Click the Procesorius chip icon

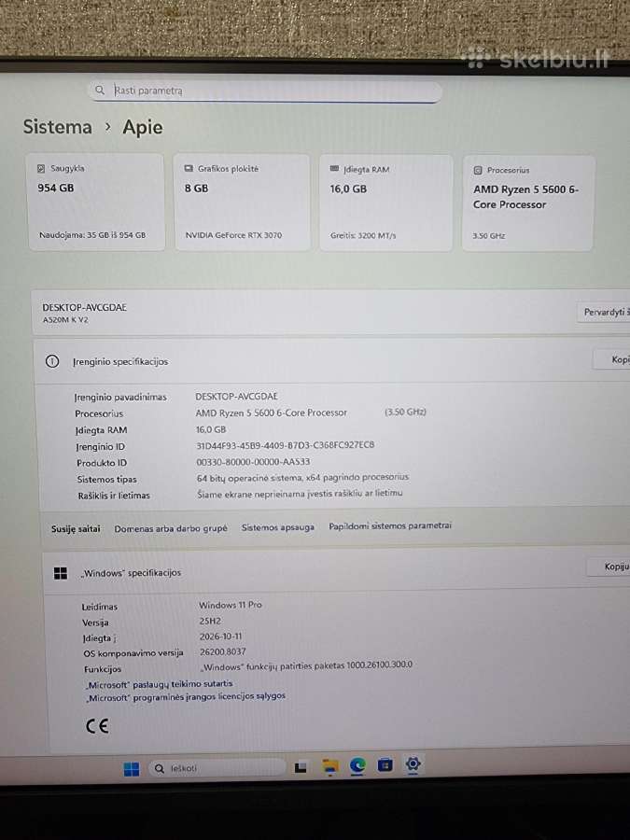coord(478,170)
